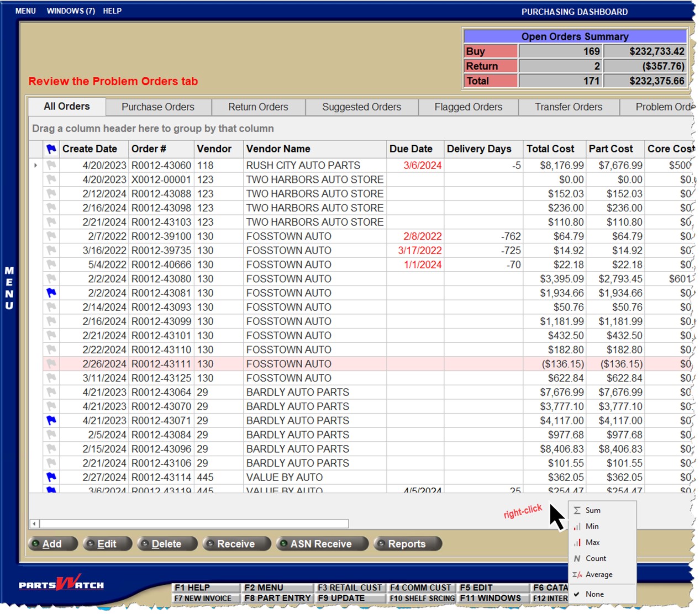Sort by the Due Date column header
The width and height of the screenshot is (700, 614).
click(x=410, y=149)
